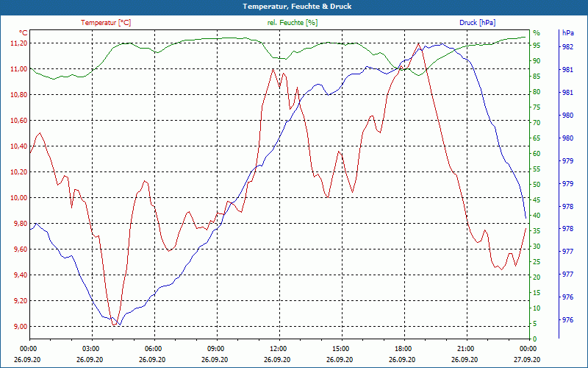The height and width of the screenshot is (368, 588).
Task: Select the green "rel. Feuchte [%]" legend label
Action: (x=293, y=23)
